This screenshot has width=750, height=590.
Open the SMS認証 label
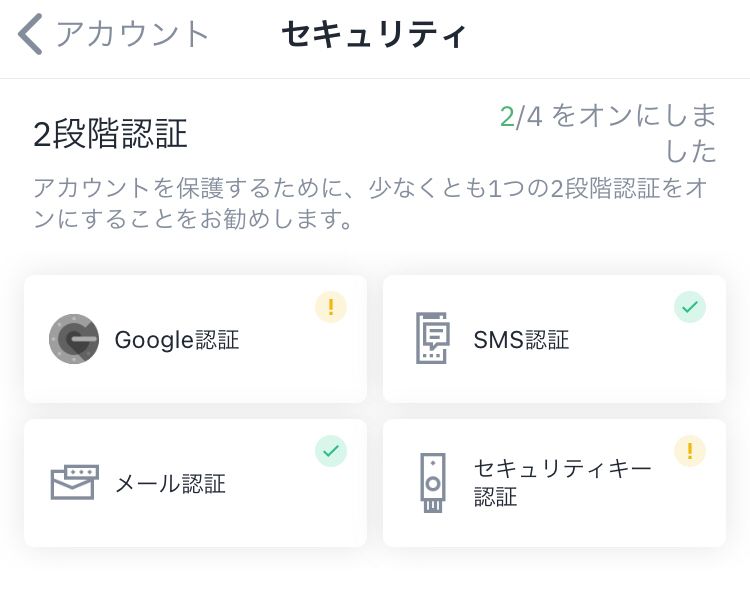tap(521, 340)
